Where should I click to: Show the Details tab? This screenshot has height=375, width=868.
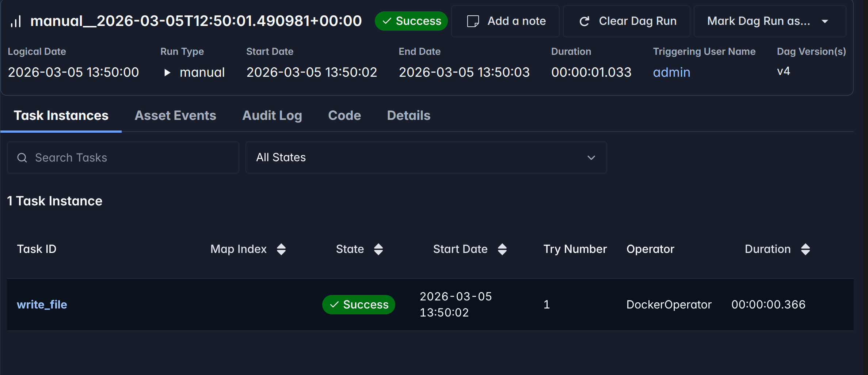tap(409, 115)
